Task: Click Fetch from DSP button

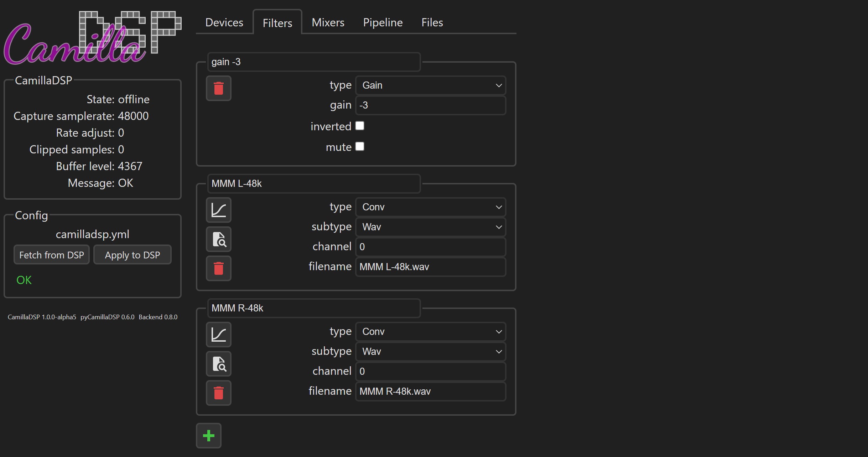Action: pyautogui.click(x=52, y=255)
